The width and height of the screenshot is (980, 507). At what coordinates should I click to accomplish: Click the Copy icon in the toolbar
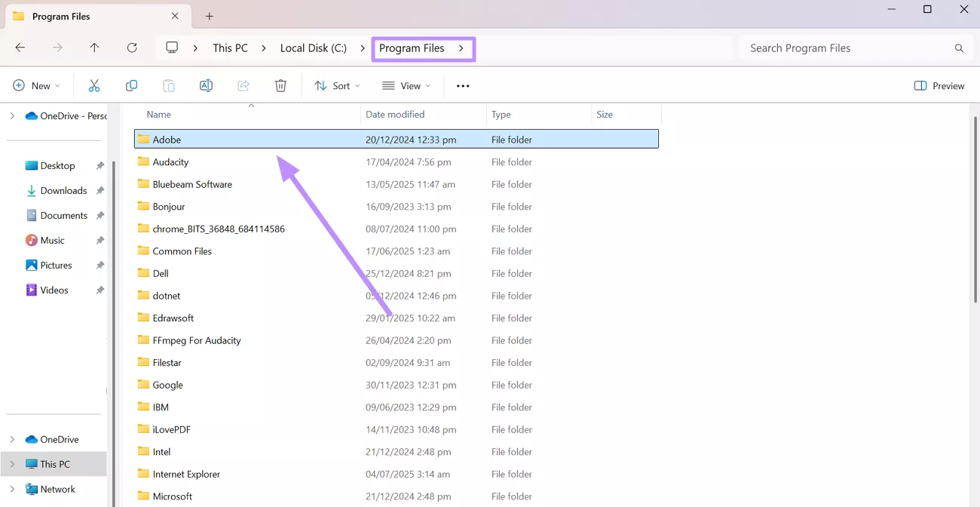[x=131, y=85]
